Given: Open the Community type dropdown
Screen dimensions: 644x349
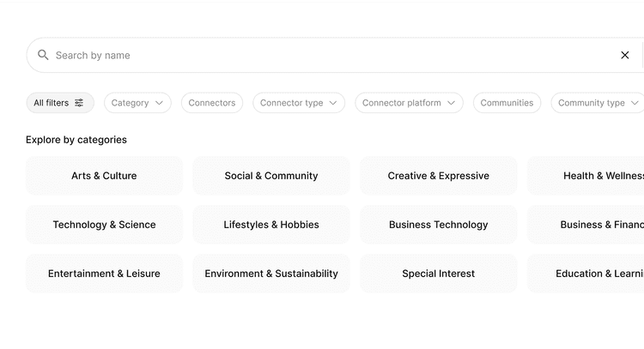Looking at the screenshot, I should 598,103.
